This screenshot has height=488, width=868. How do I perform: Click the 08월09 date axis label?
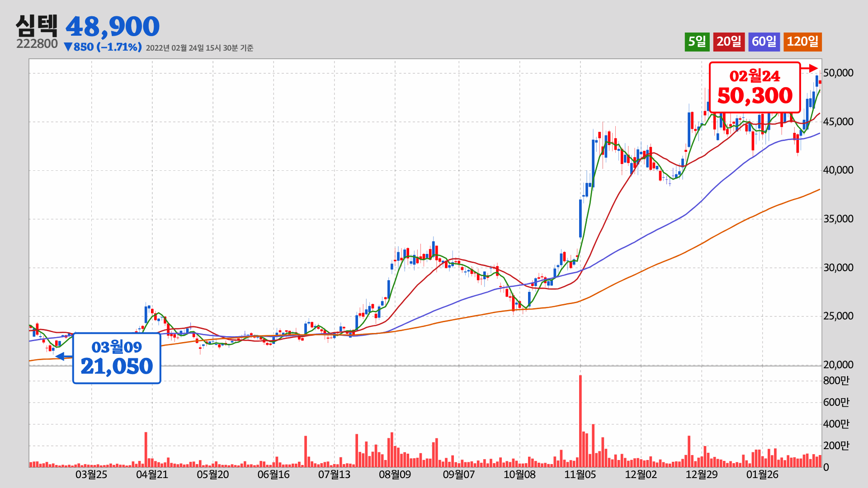(x=395, y=475)
